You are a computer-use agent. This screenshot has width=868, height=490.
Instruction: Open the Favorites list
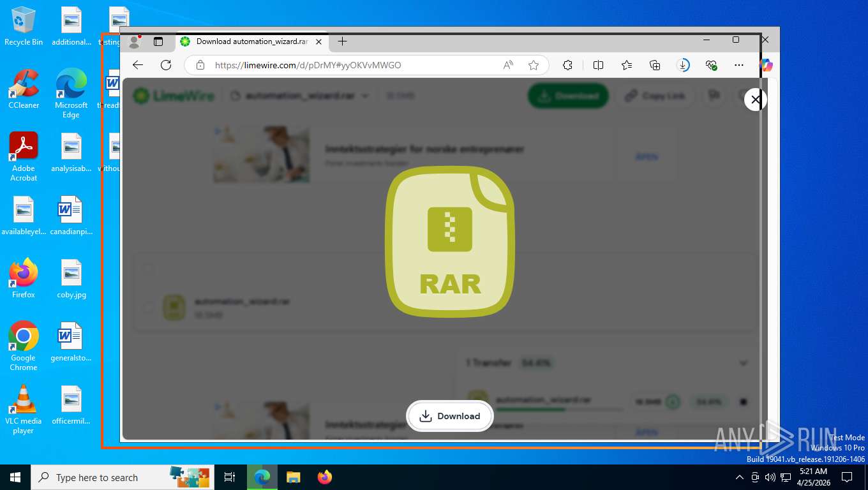(x=627, y=65)
